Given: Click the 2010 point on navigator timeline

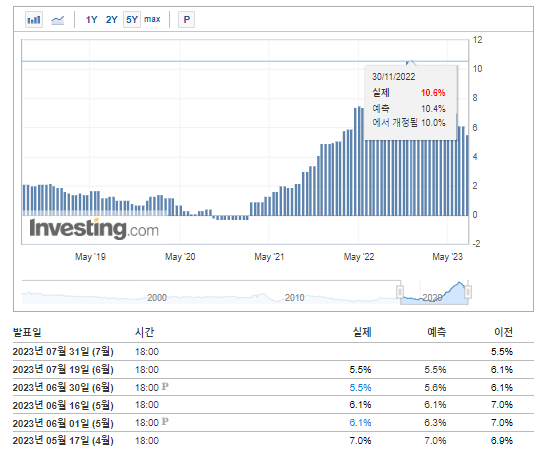Looking at the screenshot, I should [294, 298].
